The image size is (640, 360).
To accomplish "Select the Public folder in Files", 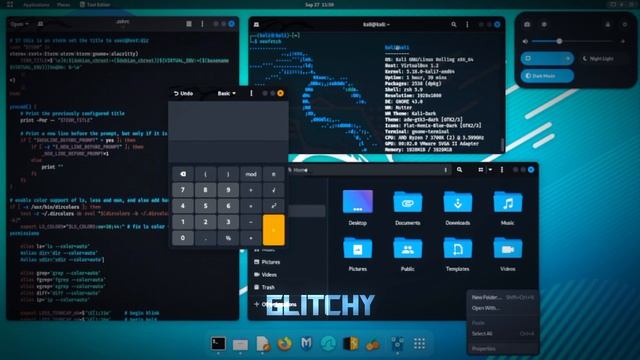I will click(x=407, y=254).
